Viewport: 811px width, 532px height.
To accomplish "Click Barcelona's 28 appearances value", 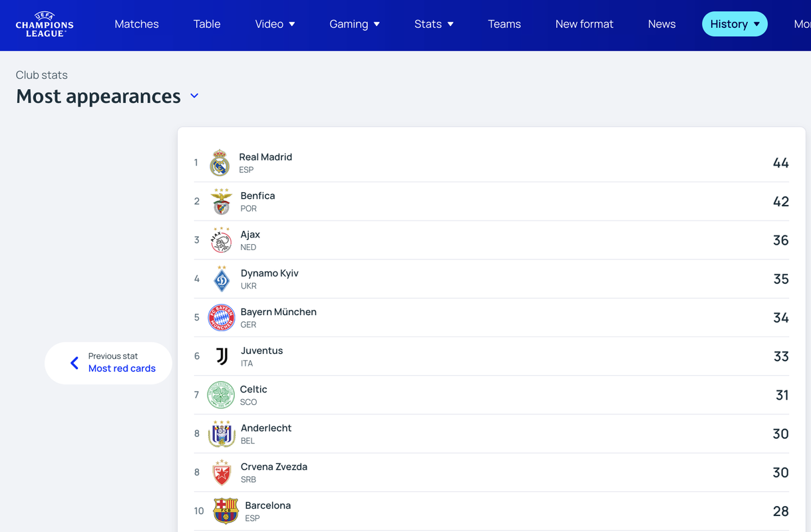I will coord(781,511).
